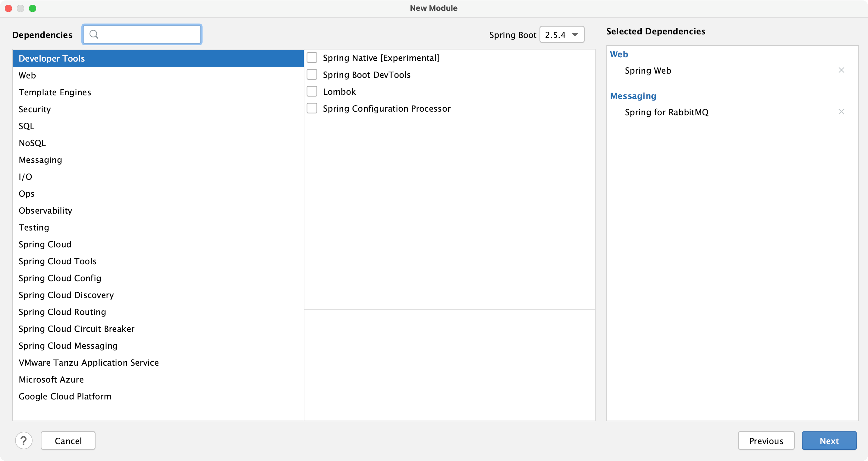The height and width of the screenshot is (461, 868).
Task: Open Template Engines category
Action: click(x=158, y=92)
